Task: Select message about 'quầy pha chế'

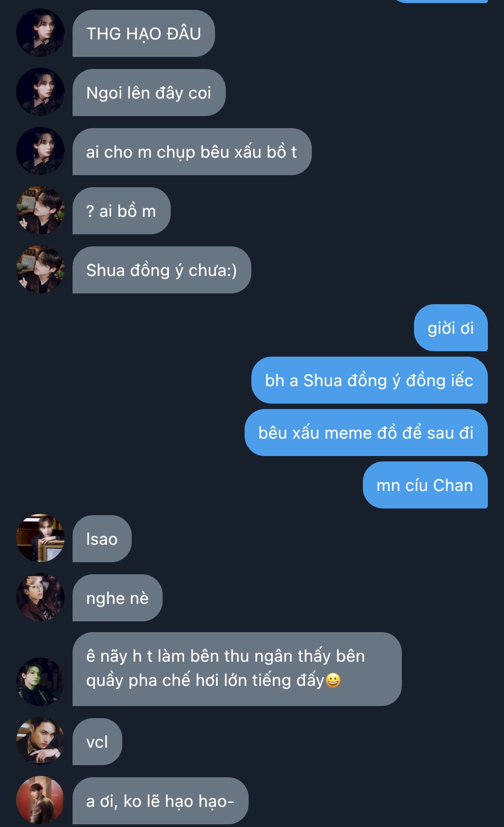Action: point(237,669)
